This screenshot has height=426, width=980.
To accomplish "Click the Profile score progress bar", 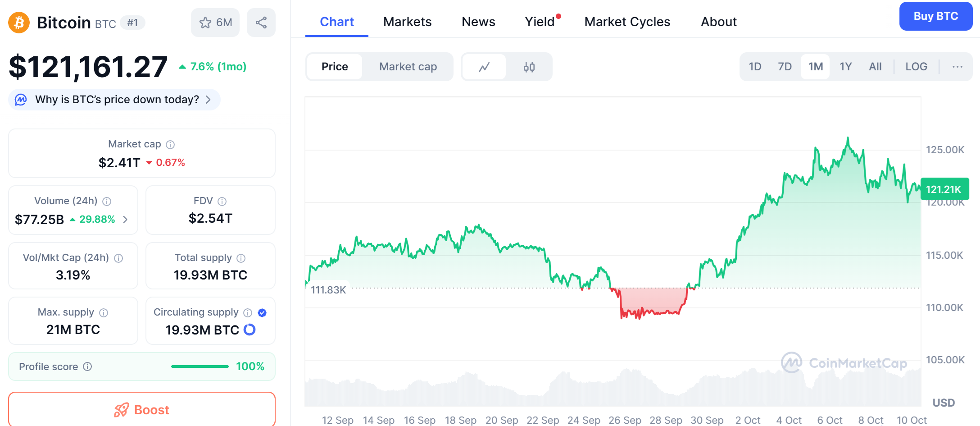I will [200, 366].
